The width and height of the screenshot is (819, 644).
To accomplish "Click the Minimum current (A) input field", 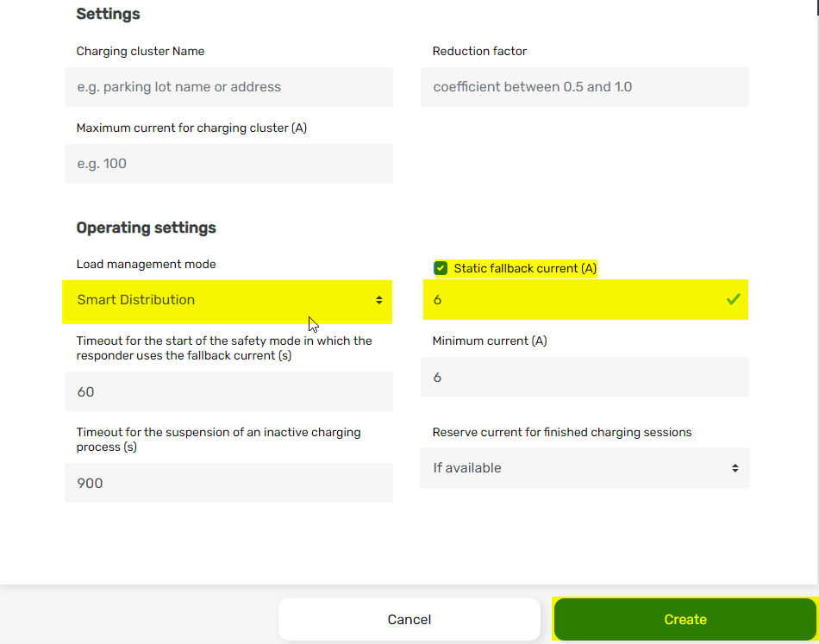I will pyautogui.click(x=584, y=377).
